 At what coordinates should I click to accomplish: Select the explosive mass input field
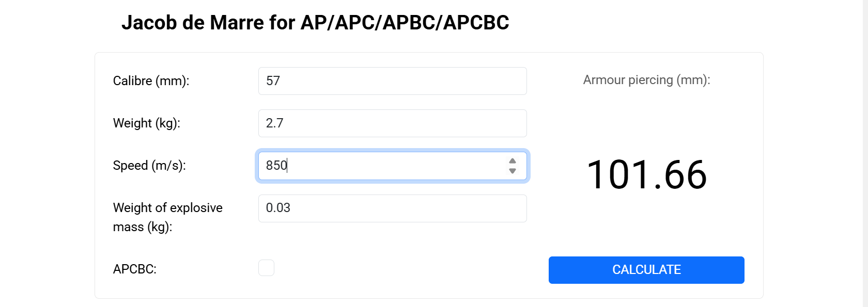click(393, 208)
